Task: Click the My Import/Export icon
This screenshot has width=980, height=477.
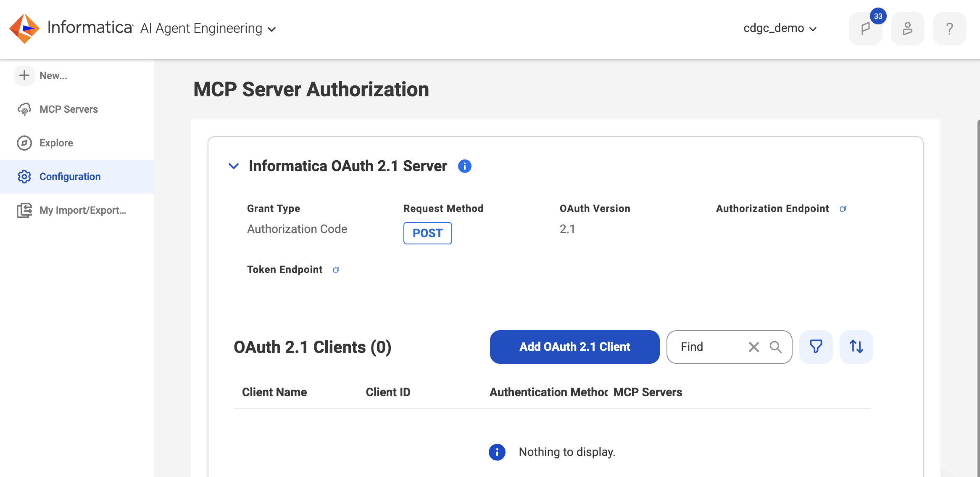Action: 24,210
